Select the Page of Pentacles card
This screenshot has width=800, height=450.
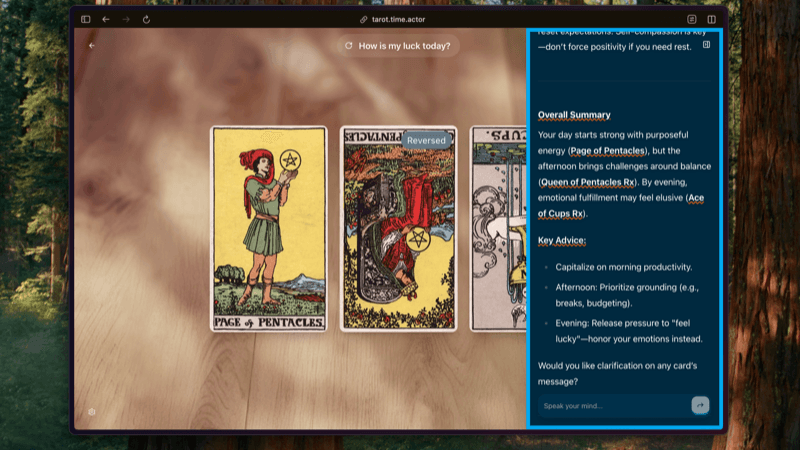tap(268, 228)
